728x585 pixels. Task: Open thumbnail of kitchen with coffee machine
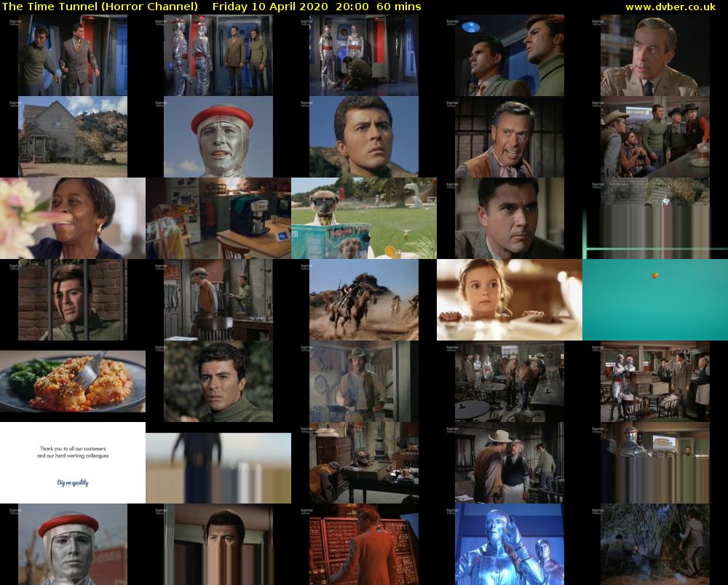[x=218, y=218]
